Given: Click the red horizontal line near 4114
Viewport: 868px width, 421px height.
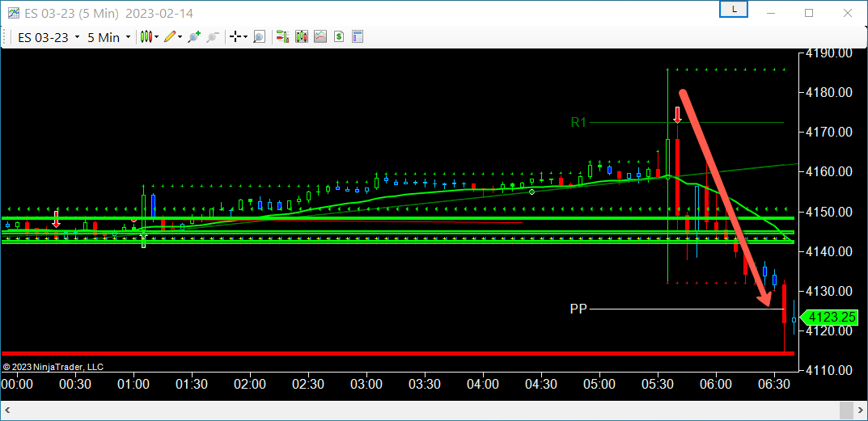Looking at the screenshot, I should pyautogui.click(x=398, y=353).
